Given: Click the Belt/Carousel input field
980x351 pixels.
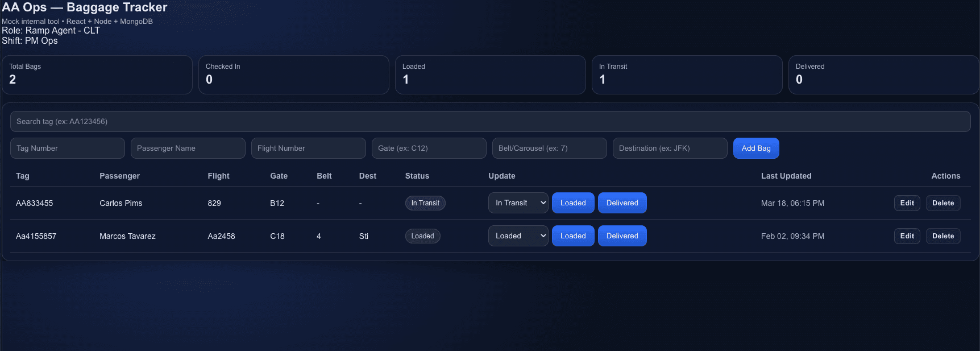Looking at the screenshot, I should (x=550, y=148).
